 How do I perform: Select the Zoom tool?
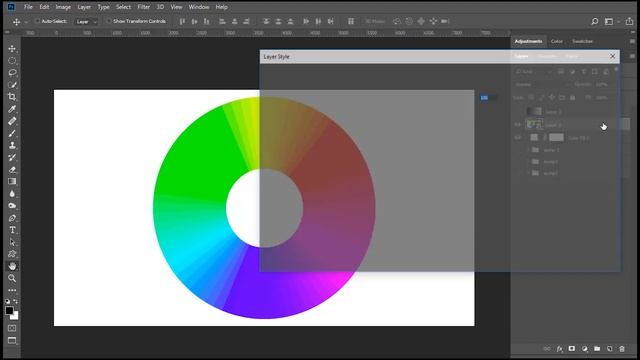pos(12,278)
